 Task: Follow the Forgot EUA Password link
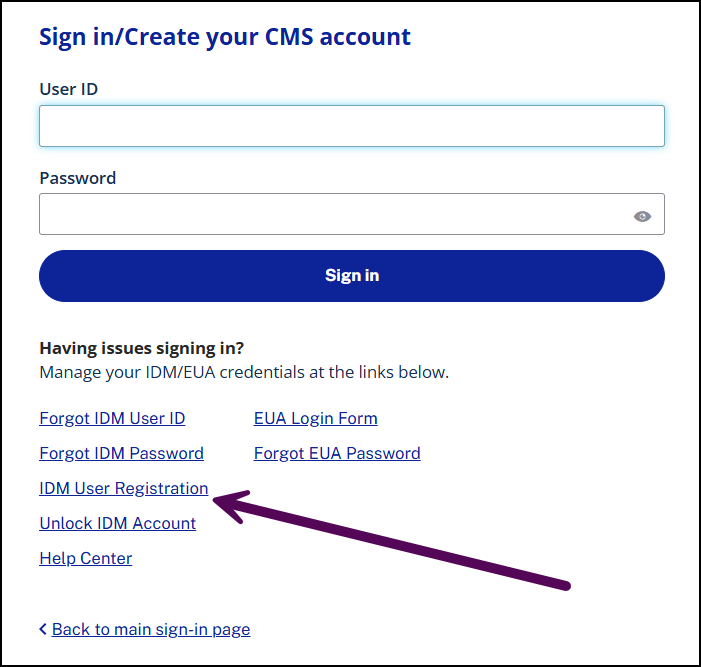337,453
